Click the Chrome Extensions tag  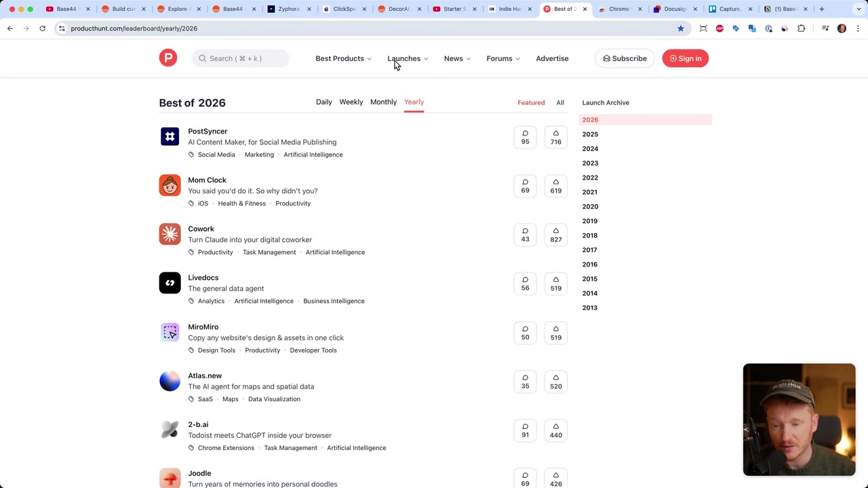(x=226, y=448)
